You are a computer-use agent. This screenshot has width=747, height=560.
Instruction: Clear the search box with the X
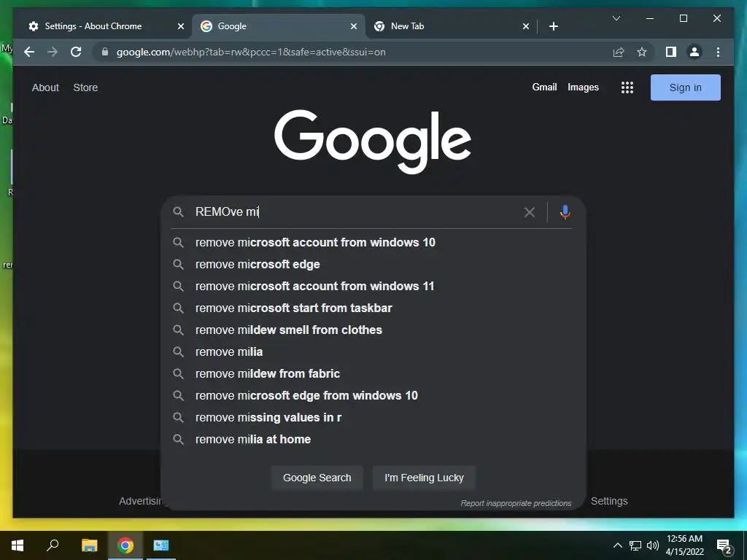point(530,212)
